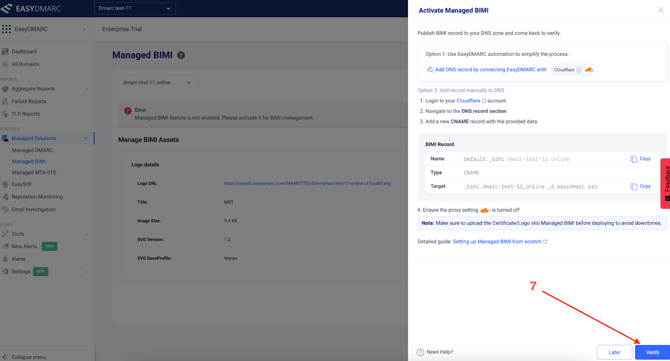Open the dmarc-test-11.online domain dropdown
The image size is (670, 361).
coord(159,82)
